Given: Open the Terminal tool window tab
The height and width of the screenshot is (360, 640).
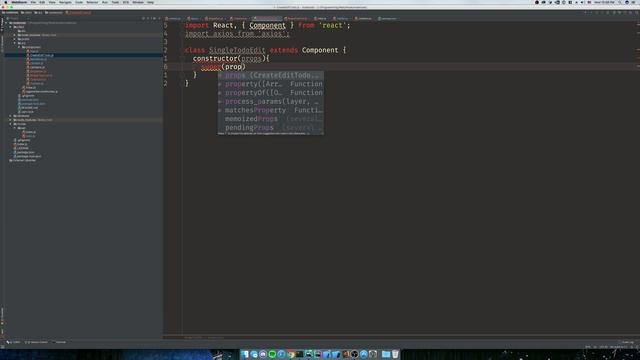Looking at the screenshot, I should [59, 342].
